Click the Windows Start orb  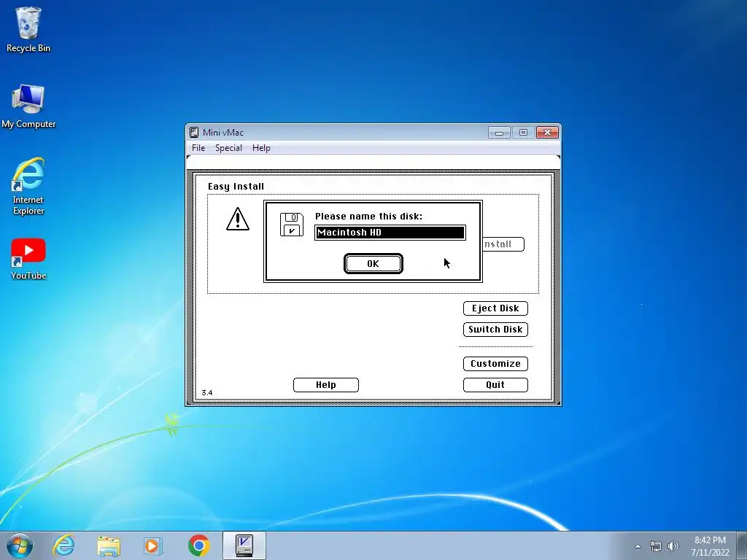pyautogui.click(x=20, y=545)
